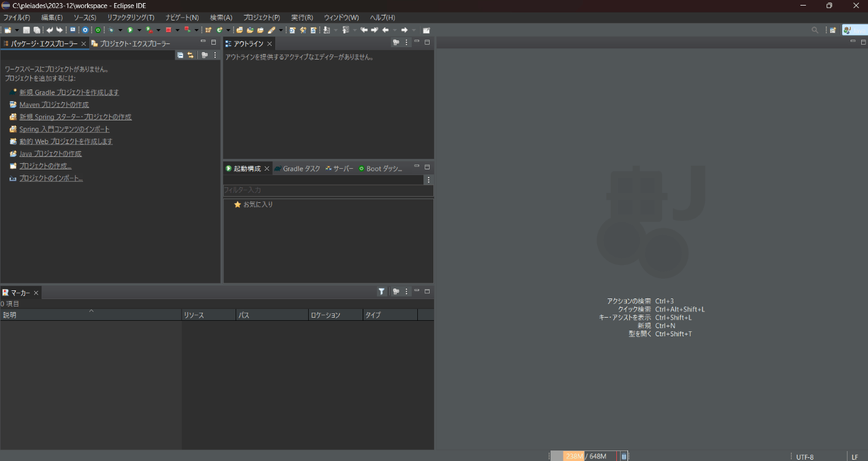This screenshot has height=461, width=868.
Task: Open Package Explorer focus/filter icon
Action: coord(205,55)
